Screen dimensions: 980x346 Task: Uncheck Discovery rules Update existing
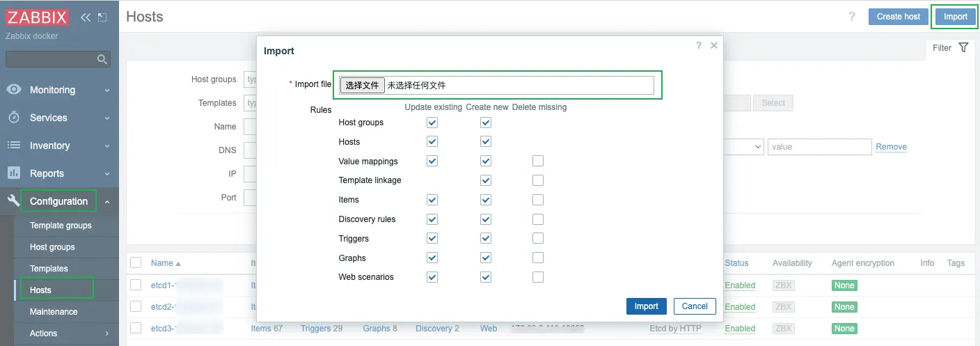(432, 219)
